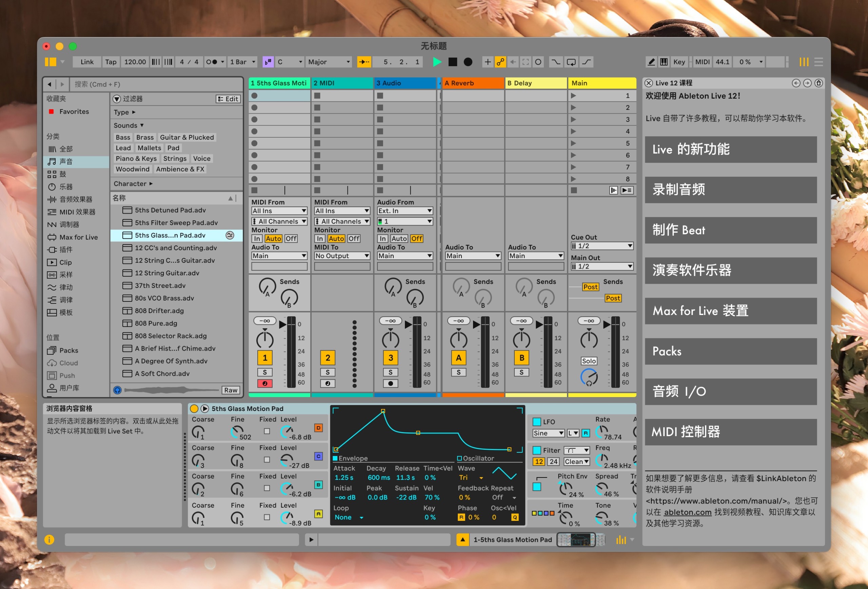Open the ableton.com link in the lesson panel

point(687,512)
